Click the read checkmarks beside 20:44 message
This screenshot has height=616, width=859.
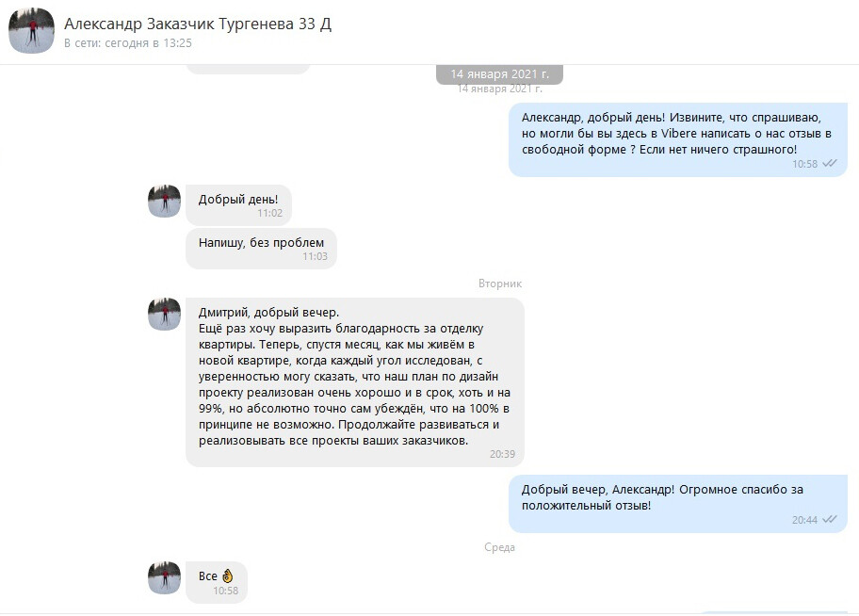point(830,519)
